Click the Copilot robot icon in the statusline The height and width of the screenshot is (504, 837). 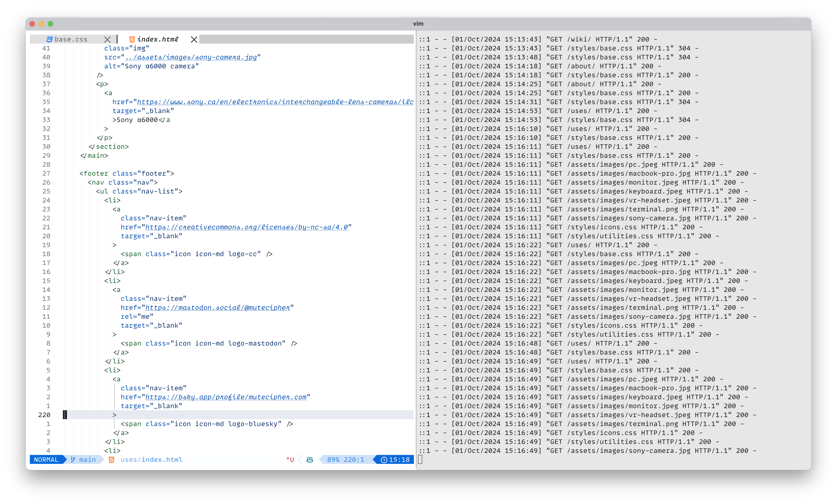click(309, 460)
